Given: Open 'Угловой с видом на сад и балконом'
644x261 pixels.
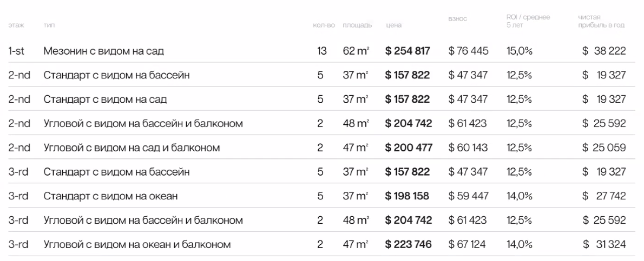Looking at the screenshot, I should [x=132, y=148].
